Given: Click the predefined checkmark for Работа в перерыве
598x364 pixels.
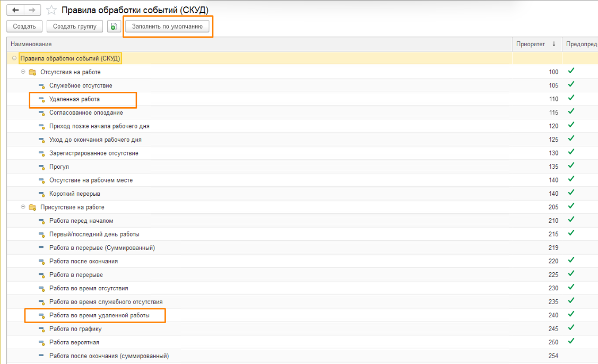Looking at the screenshot, I should click(571, 274).
